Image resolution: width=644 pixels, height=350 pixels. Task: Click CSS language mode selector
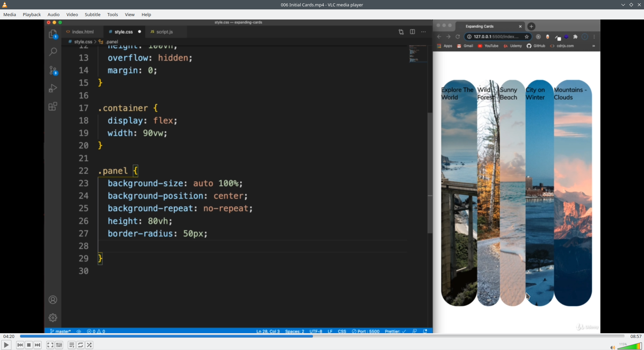point(342,331)
